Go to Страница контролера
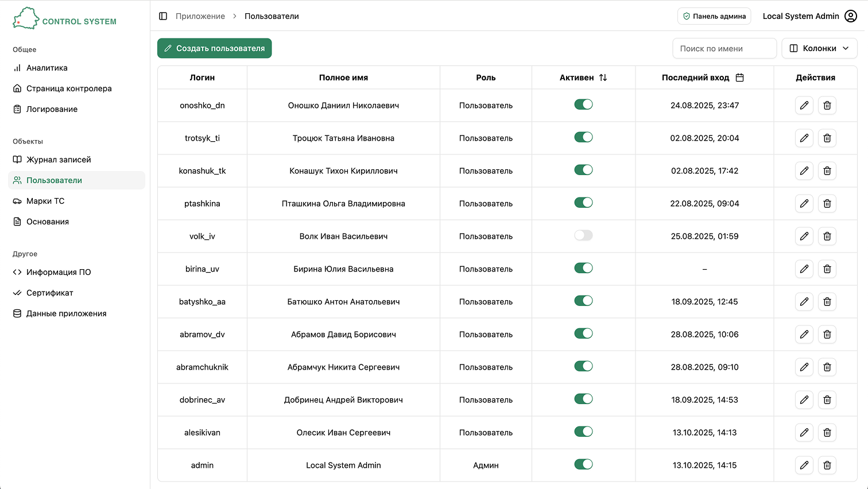868x489 pixels. (x=76, y=88)
